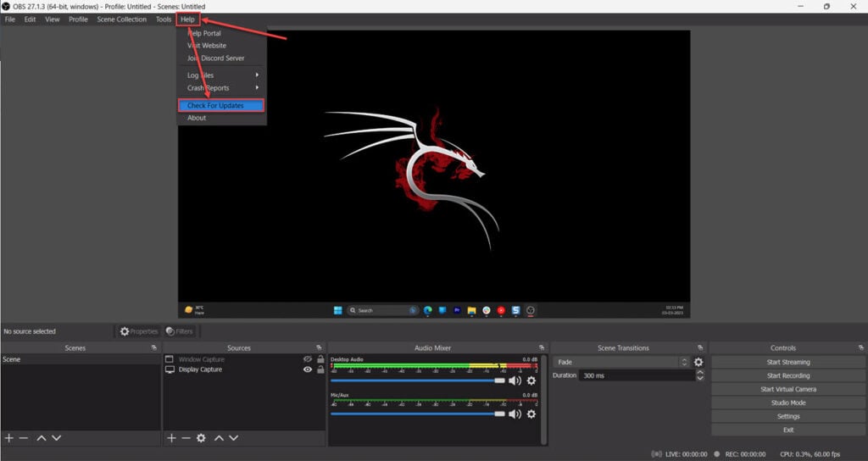Open the Help Portal menu entry

[221, 33]
